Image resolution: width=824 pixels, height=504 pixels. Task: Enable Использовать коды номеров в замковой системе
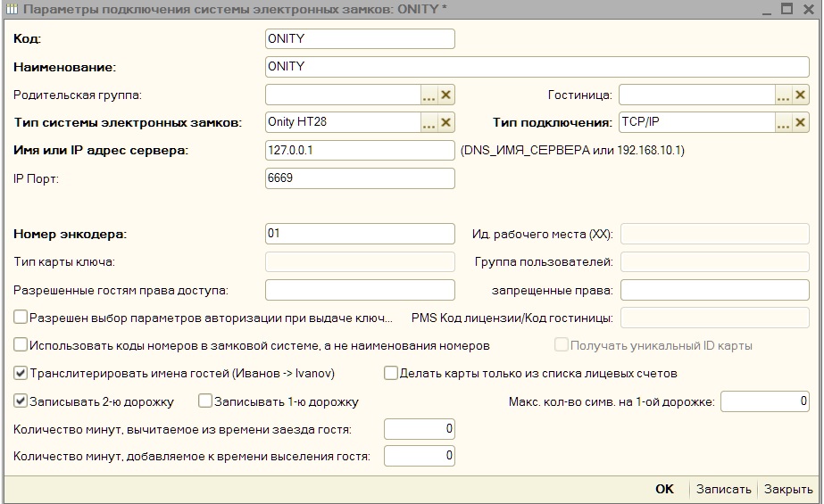pyautogui.click(x=21, y=345)
